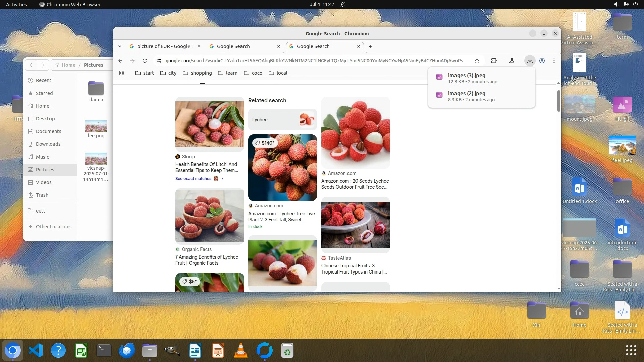Viewport: 644px width, 362px height.
Task: Bookmark this page with the star icon
Action: click(477, 61)
